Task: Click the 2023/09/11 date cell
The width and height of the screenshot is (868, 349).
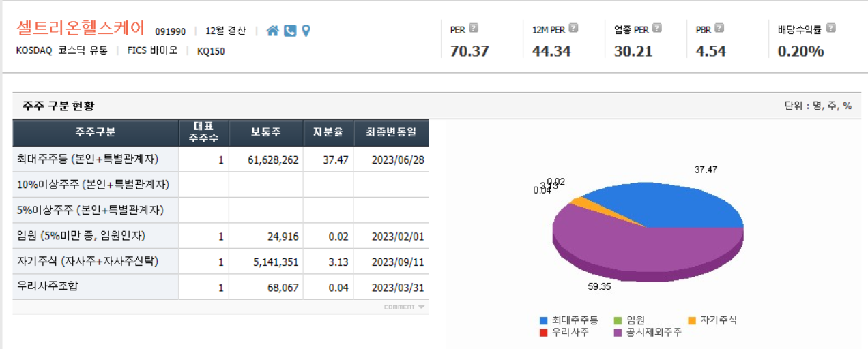Action: click(x=391, y=262)
